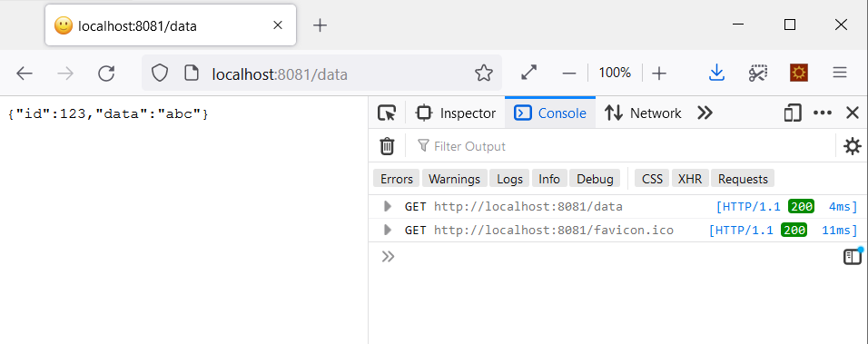Open the Downloads panel
868x344 pixels.
pos(717,73)
